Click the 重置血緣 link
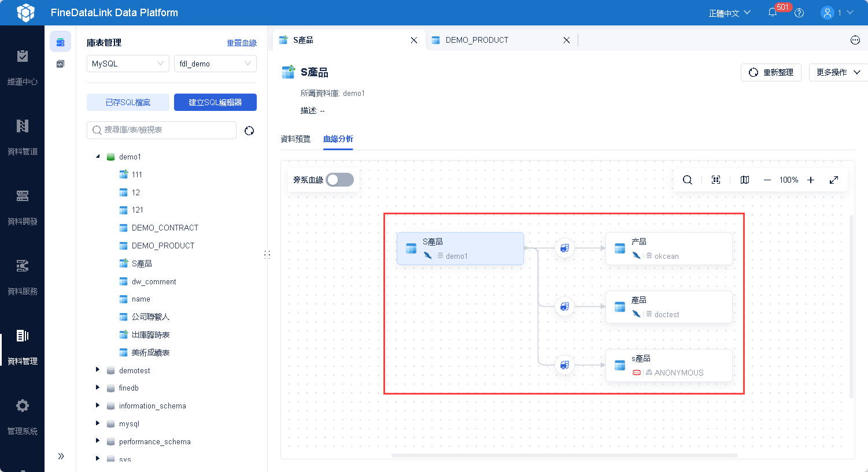Screen dimensions: 868x472 coord(242,43)
